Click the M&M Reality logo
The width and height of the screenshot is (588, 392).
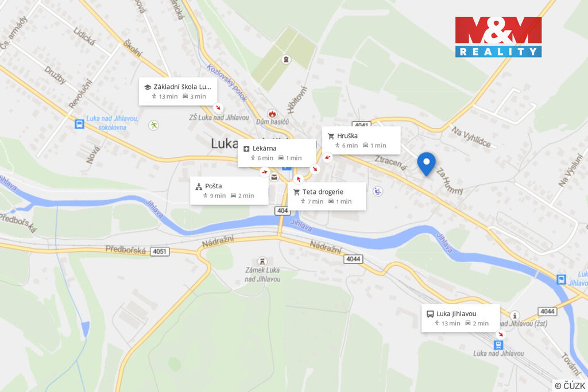tap(498, 37)
